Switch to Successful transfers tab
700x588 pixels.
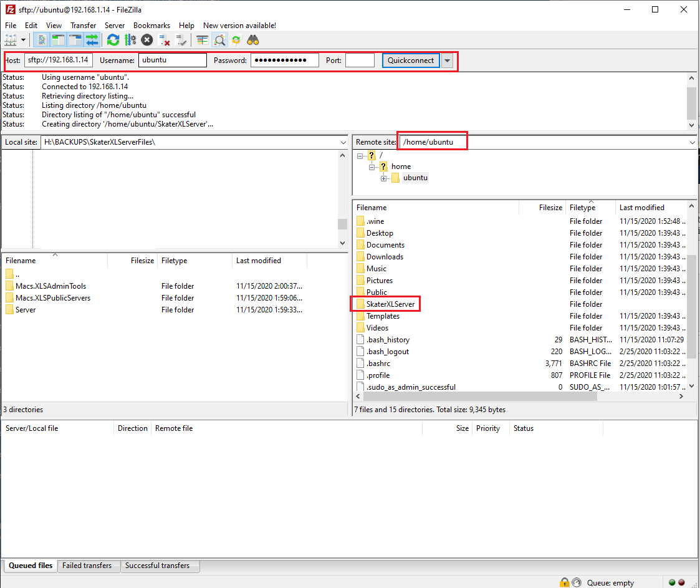157,566
